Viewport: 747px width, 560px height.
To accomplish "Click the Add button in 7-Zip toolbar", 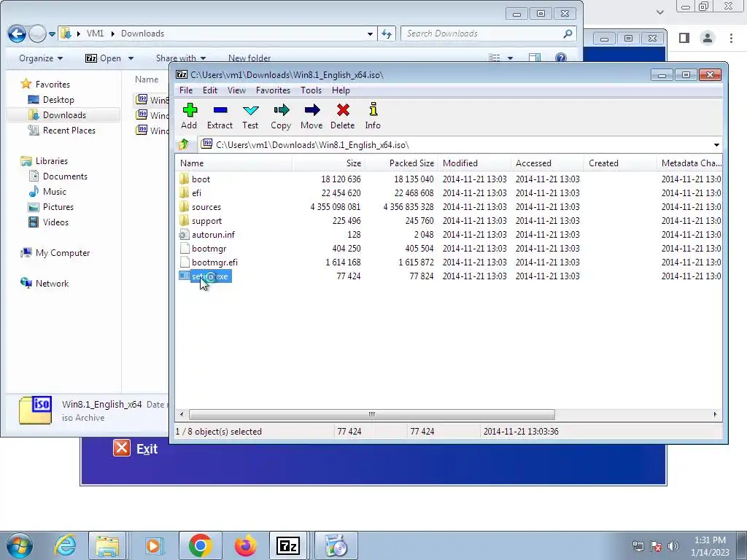I will point(189,116).
